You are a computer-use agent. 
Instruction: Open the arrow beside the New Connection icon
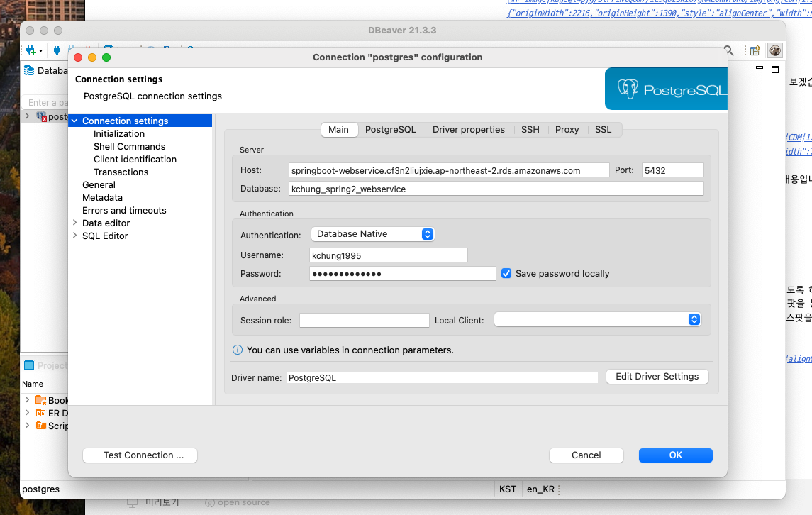(x=40, y=51)
